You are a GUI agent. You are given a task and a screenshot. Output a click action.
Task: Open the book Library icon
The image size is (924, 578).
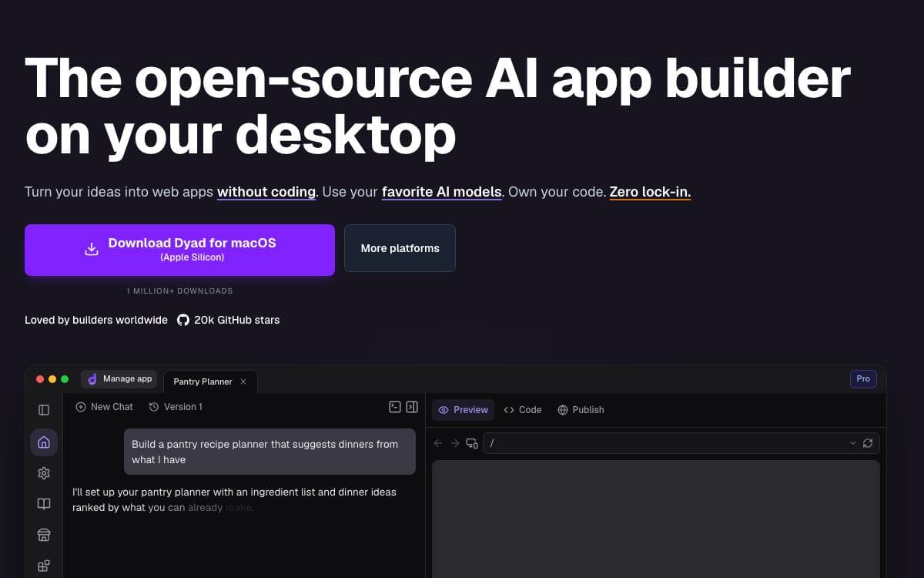44,504
